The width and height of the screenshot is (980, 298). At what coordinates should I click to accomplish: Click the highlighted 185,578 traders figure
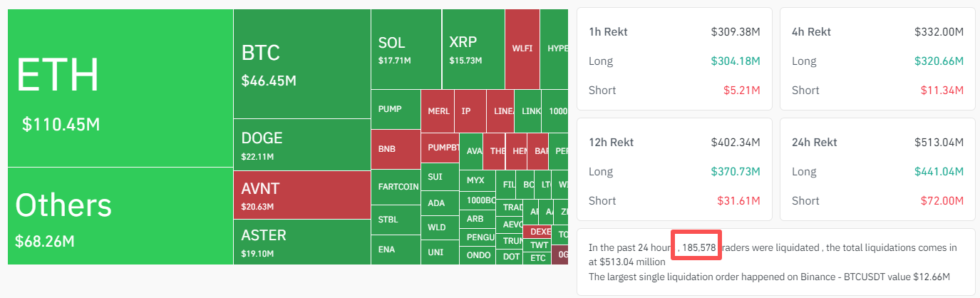(x=697, y=247)
